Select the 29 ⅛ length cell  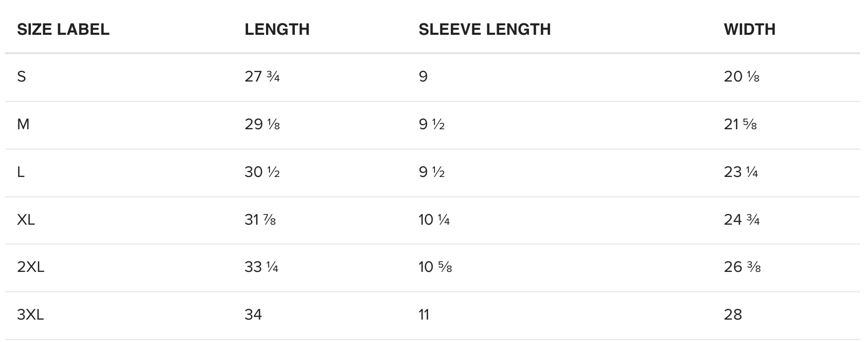tap(262, 124)
